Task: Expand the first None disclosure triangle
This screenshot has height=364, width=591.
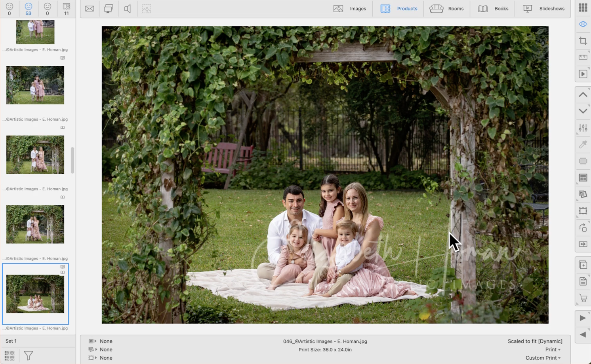Action: [95, 341]
